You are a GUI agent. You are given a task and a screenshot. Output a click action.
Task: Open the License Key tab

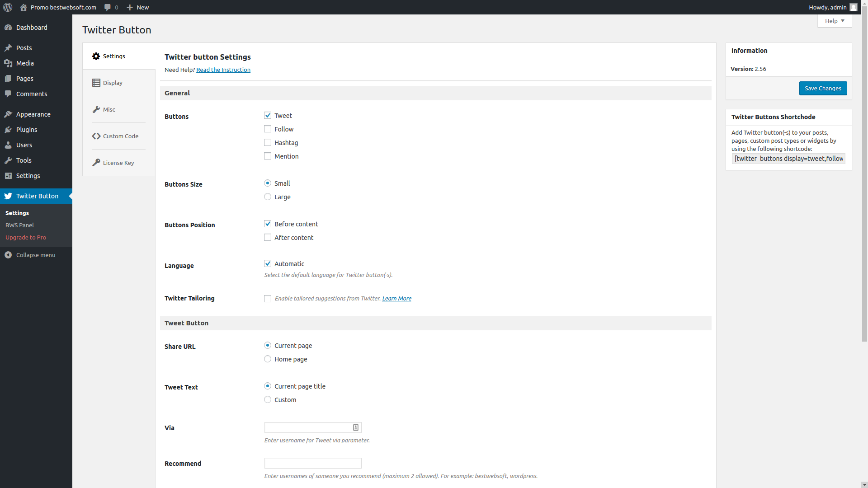click(119, 163)
